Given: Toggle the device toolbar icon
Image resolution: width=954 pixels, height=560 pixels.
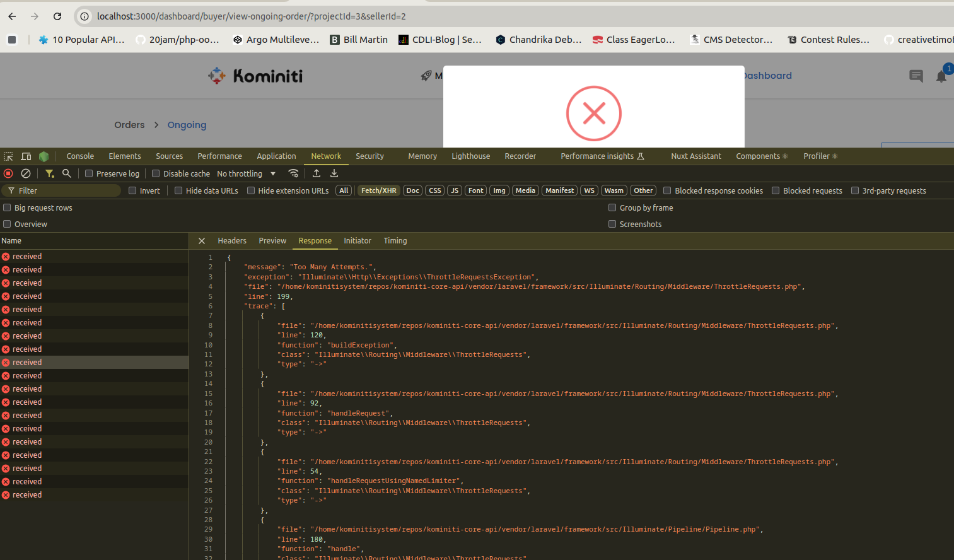Looking at the screenshot, I should [26, 156].
